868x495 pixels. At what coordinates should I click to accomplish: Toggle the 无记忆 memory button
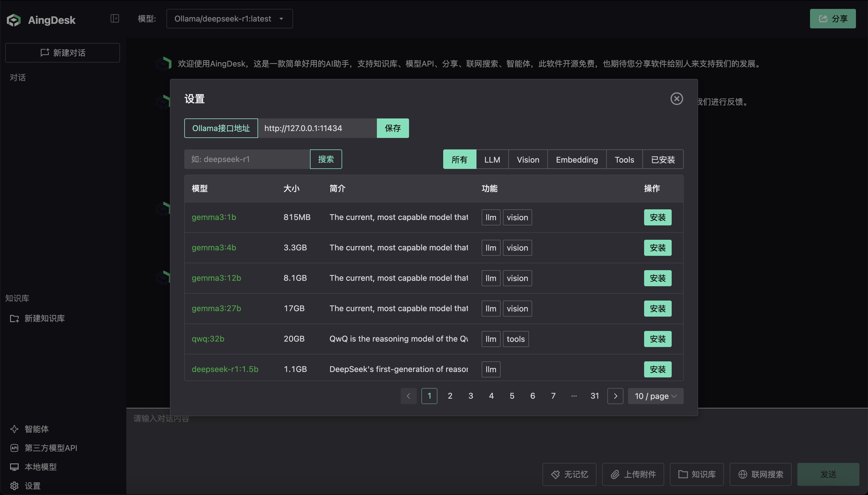point(569,474)
